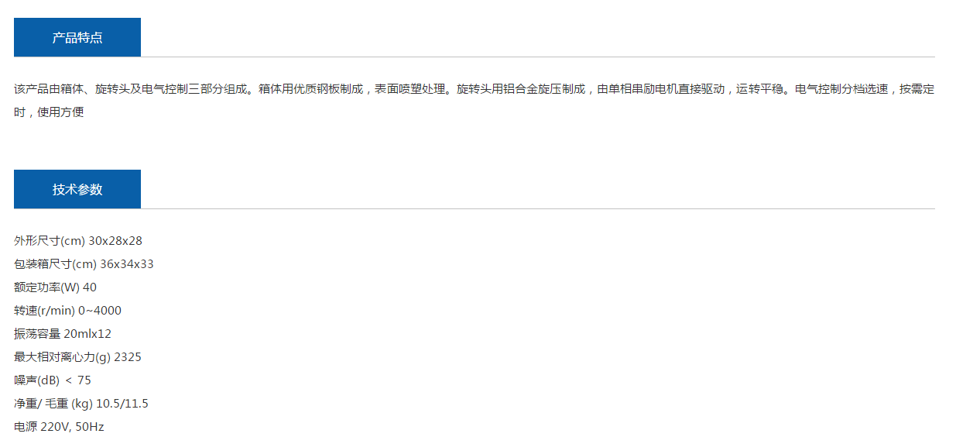This screenshot has height=437, width=980.
Task: Click the 转速(r/min) 0~4000 line
Action: [x=67, y=311]
